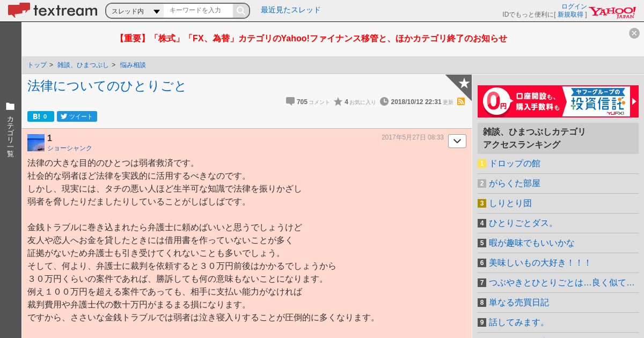
Task: Click the Hatena B! bookmark button
Action: 41,116
